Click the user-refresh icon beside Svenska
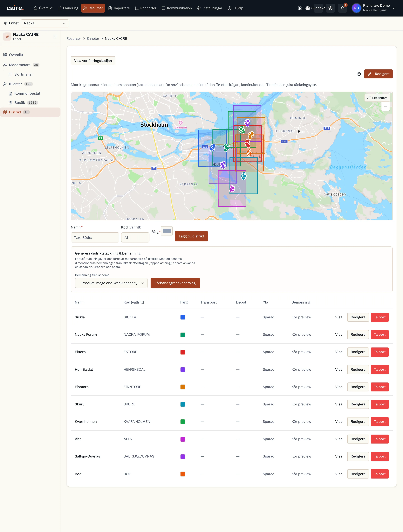 (331, 8)
